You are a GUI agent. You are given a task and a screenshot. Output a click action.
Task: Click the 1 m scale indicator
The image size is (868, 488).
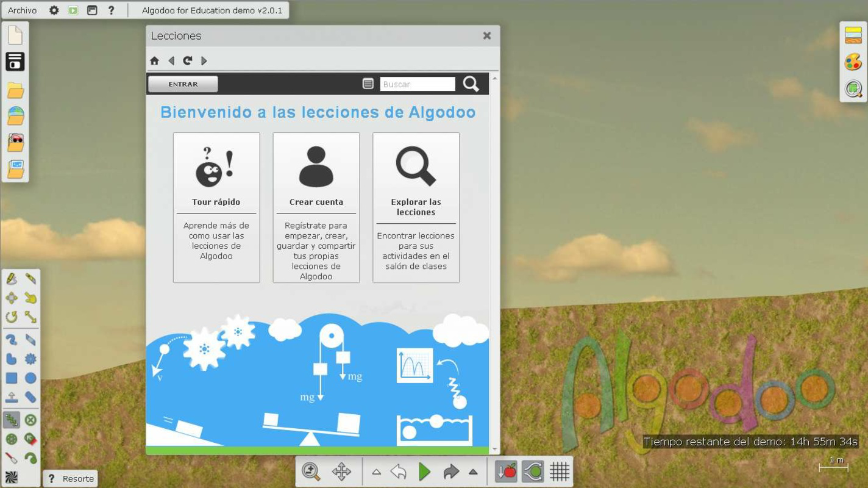[833, 464]
